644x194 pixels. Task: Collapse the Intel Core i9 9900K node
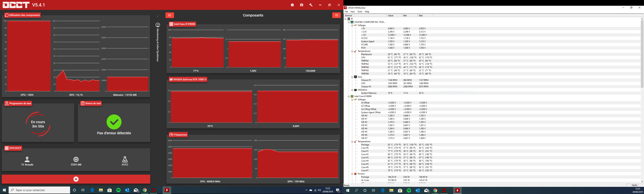pos(349,96)
